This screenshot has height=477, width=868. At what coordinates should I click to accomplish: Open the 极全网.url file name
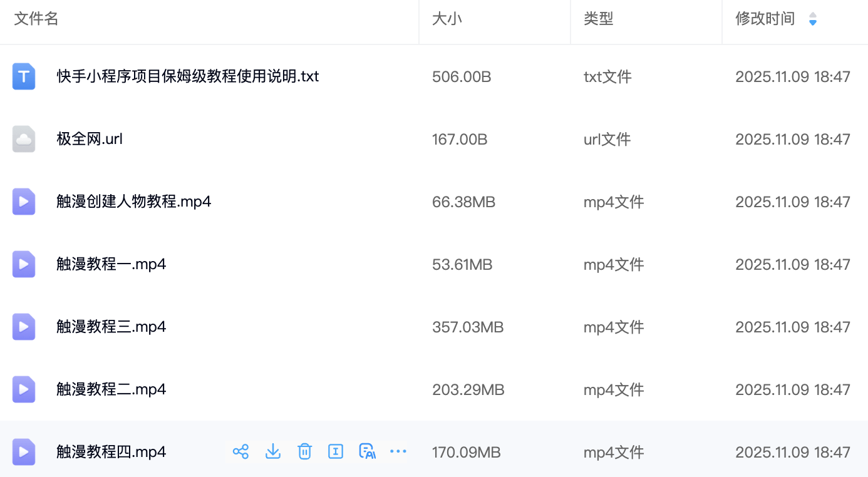(x=90, y=139)
